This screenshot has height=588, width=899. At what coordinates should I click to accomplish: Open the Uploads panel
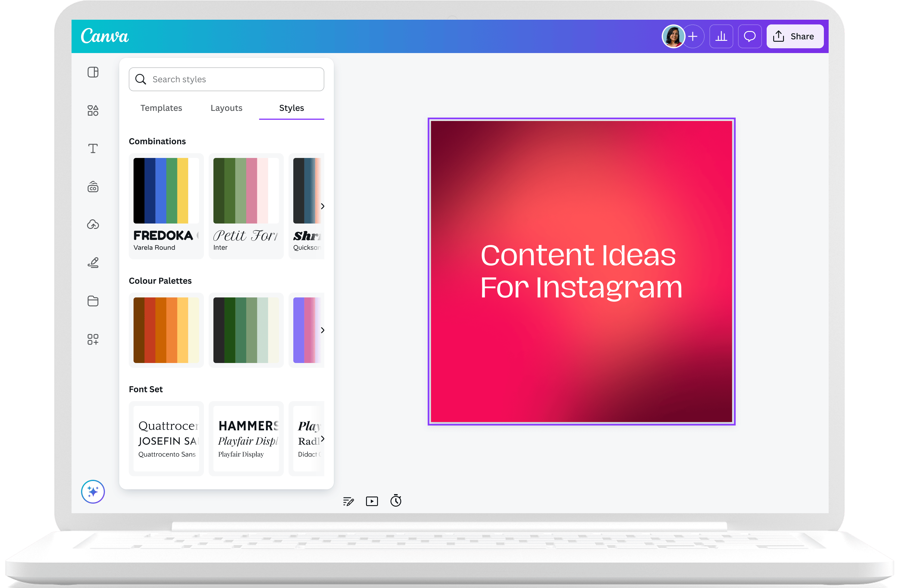[92, 225]
